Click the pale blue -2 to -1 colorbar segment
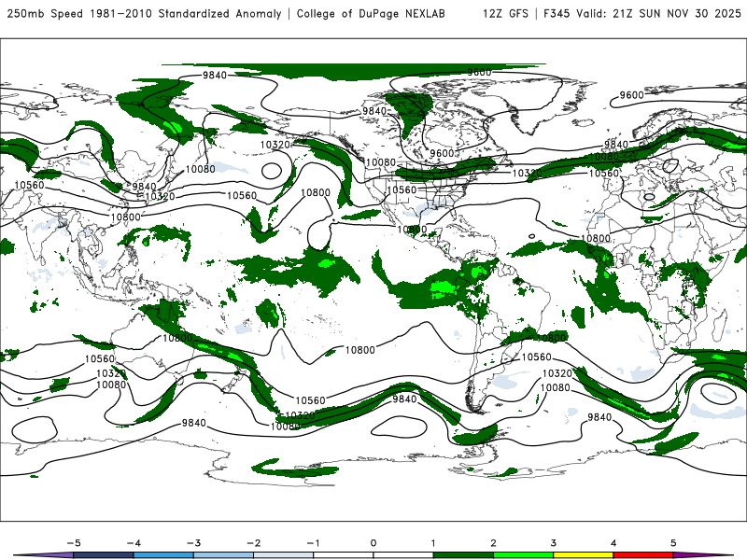This screenshot has width=747, height=560. click(x=284, y=555)
